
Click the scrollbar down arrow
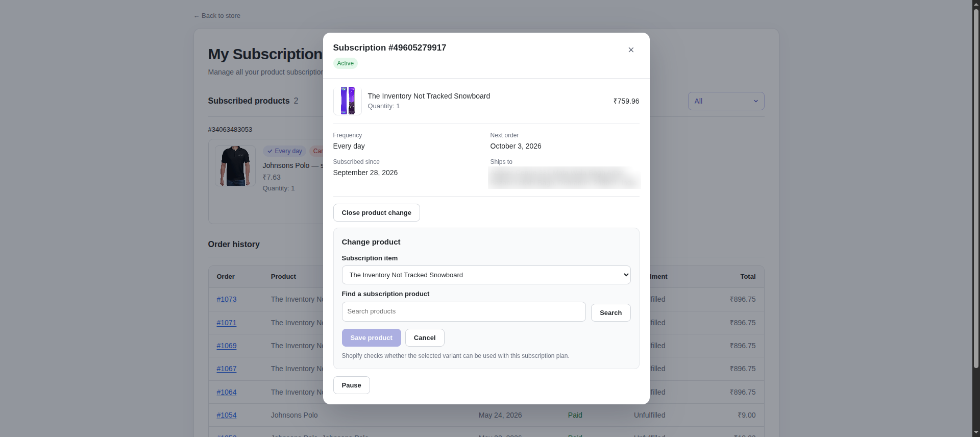click(x=976, y=433)
